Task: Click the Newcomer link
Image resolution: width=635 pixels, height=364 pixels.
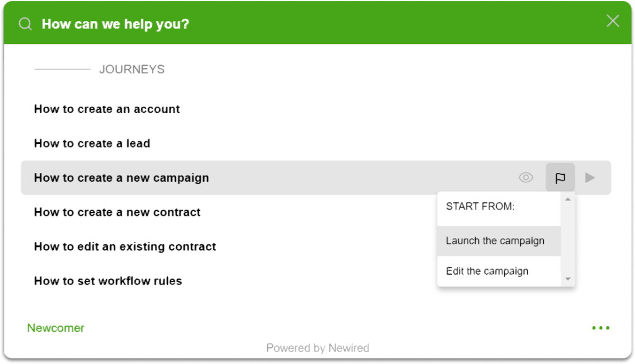Action: pyautogui.click(x=56, y=328)
